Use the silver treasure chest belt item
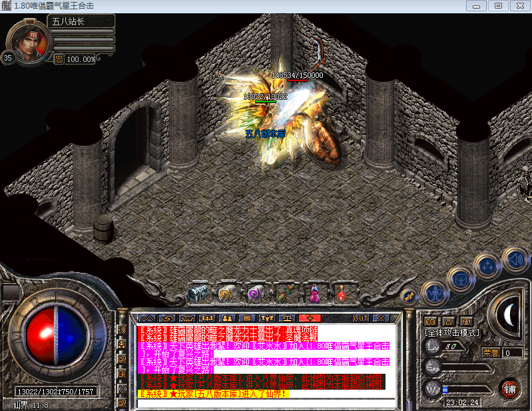This screenshot has width=532, height=411. [198, 293]
